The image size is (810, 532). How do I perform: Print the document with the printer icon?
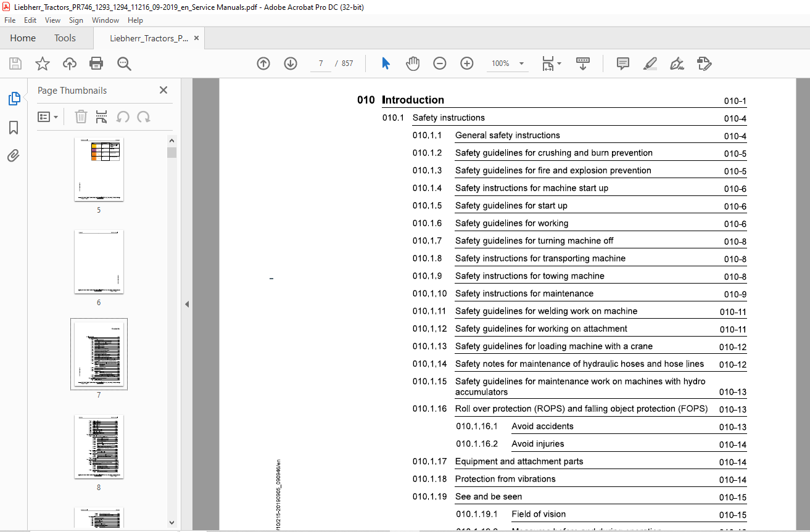click(x=96, y=63)
